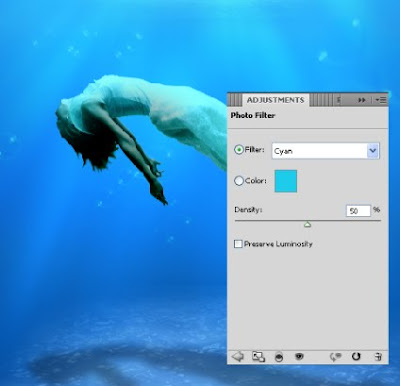Focus the Density percentage field
This screenshot has width=400, height=386.
click(x=358, y=211)
